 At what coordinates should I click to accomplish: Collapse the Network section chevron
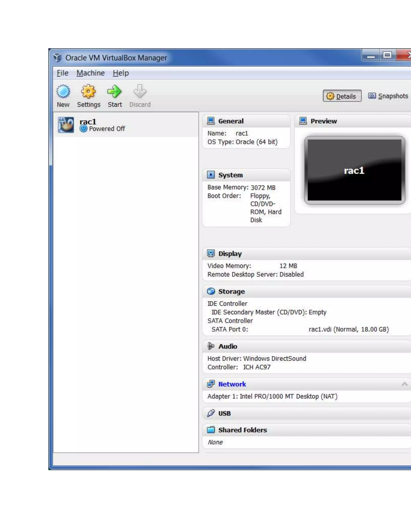[404, 384]
